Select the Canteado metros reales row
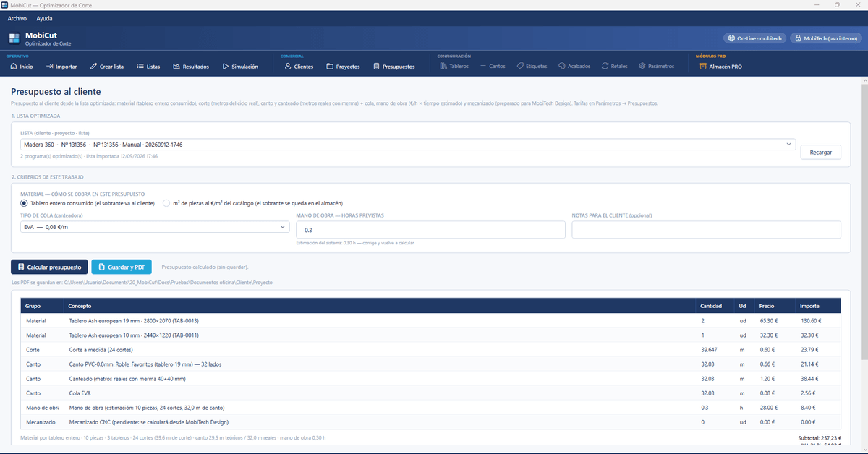 431,378
